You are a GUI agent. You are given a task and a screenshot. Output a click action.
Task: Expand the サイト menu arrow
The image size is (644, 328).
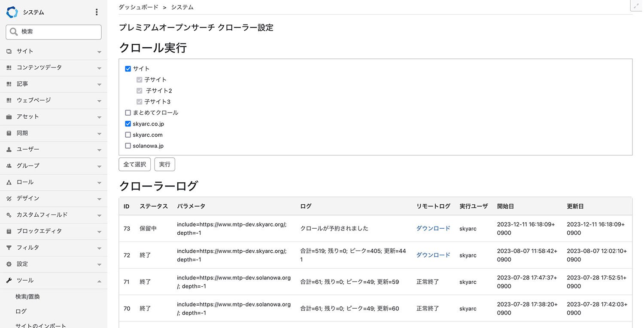coord(99,52)
